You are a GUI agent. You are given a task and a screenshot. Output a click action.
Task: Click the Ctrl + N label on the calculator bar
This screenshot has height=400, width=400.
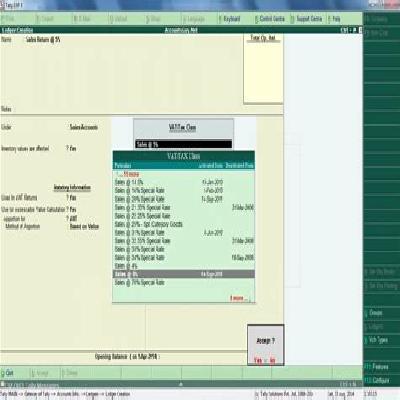point(348,384)
